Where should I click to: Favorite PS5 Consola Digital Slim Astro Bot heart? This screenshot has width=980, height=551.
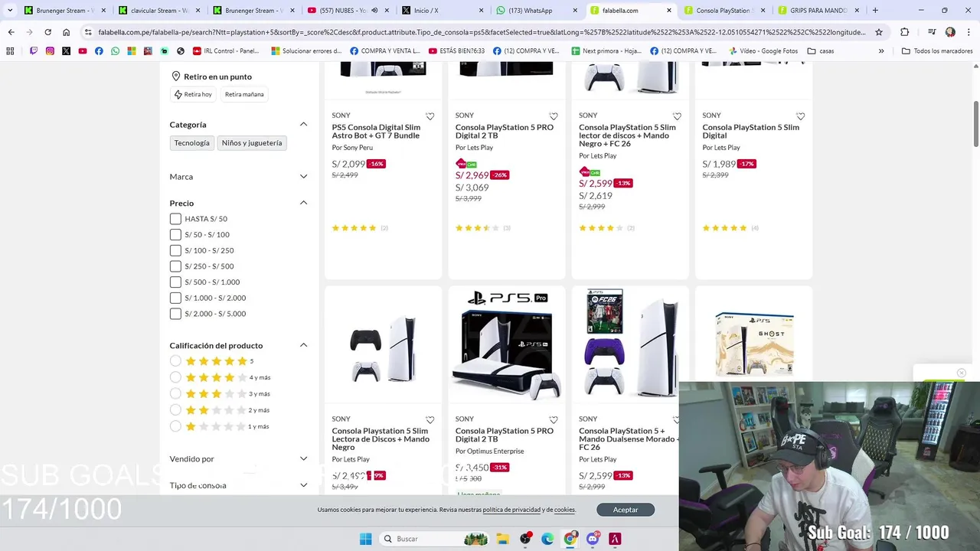point(430,116)
